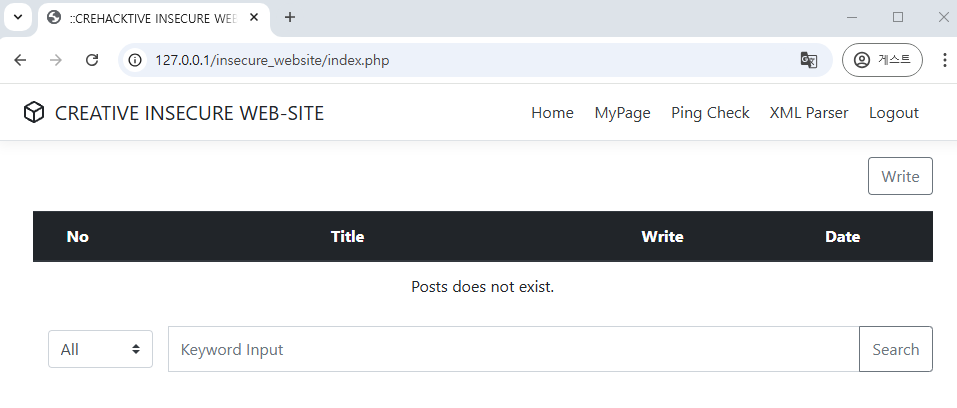Click the address bar URL
The height and width of the screenshot is (408, 957).
tap(272, 60)
